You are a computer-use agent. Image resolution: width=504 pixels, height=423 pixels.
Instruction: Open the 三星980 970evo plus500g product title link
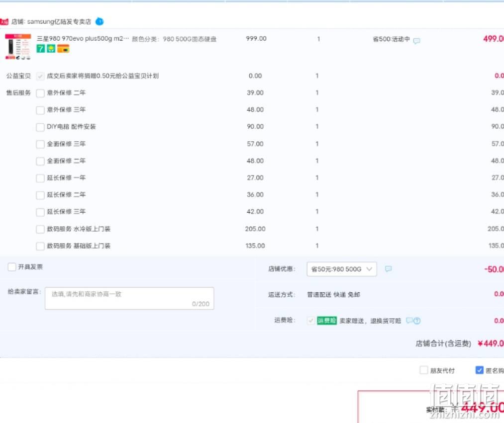point(83,39)
